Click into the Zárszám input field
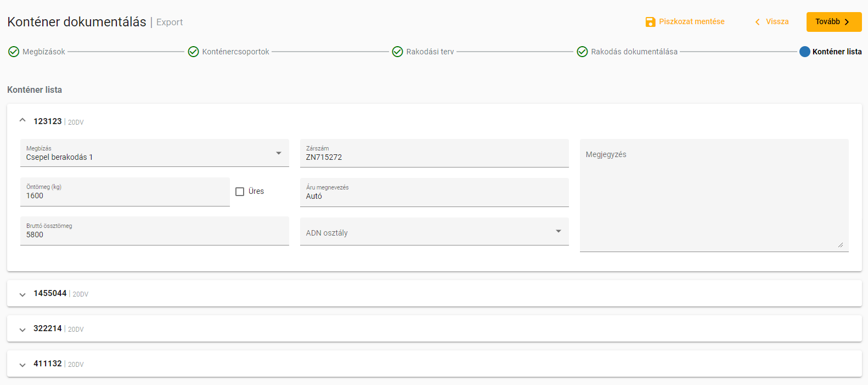The height and width of the screenshot is (385, 868). (434, 157)
